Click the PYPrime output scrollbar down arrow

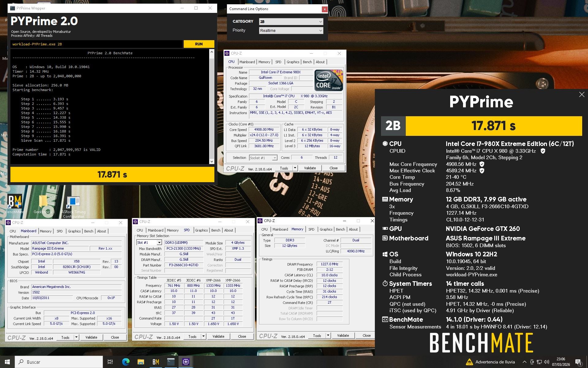click(212, 161)
